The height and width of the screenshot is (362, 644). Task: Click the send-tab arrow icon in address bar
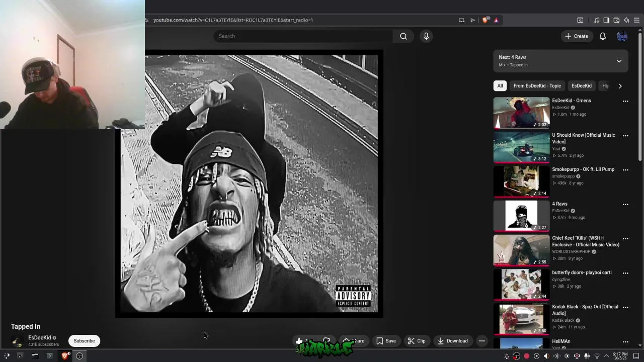tap(472, 20)
